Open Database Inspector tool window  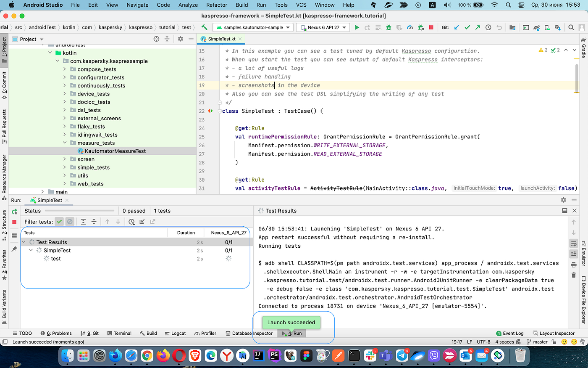coord(249,334)
